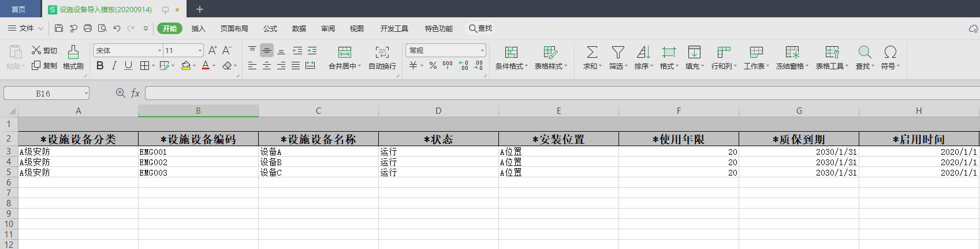Toggle top vertical alignment

[x=252, y=50]
